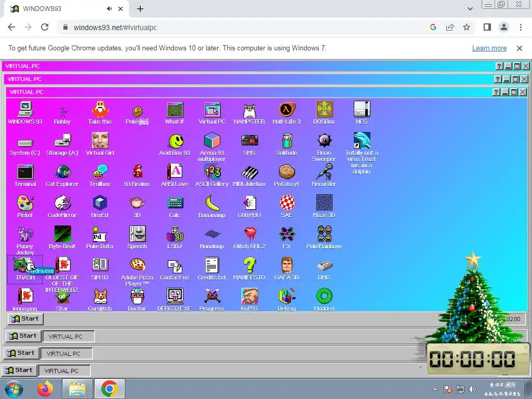The image size is (532, 399).
Task: Open Glitch GRLZ lips icon
Action: click(x=249, y=237)
